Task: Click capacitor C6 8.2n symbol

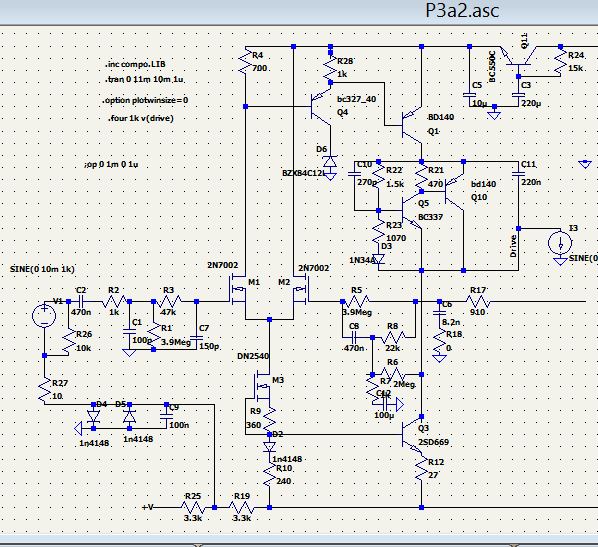Action: click(439, 313)
